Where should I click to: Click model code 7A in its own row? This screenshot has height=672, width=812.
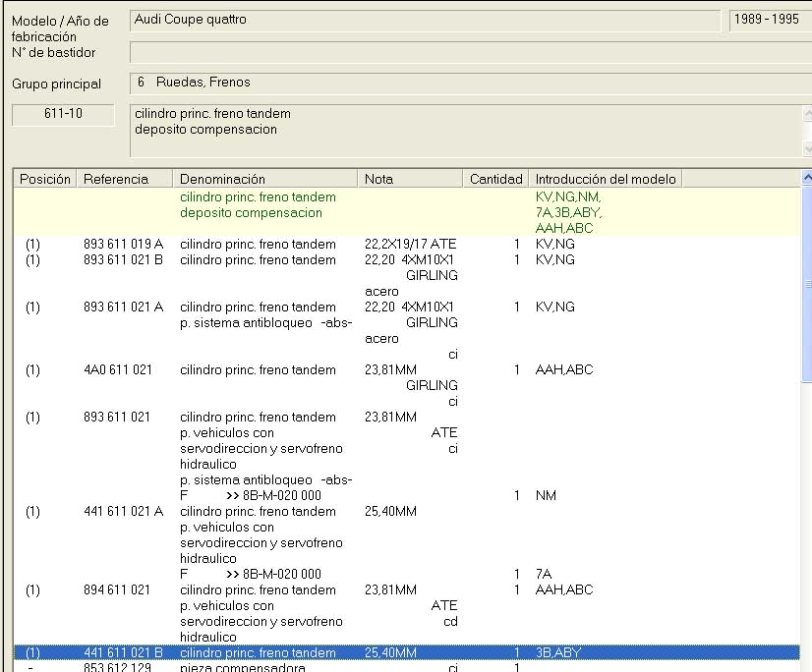(544, 574)
